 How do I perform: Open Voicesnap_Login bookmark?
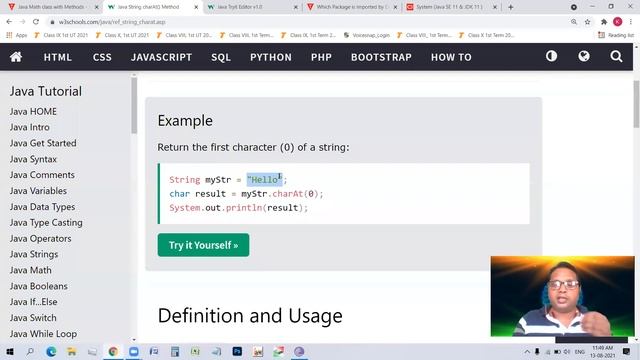click(x=367, y=36)
